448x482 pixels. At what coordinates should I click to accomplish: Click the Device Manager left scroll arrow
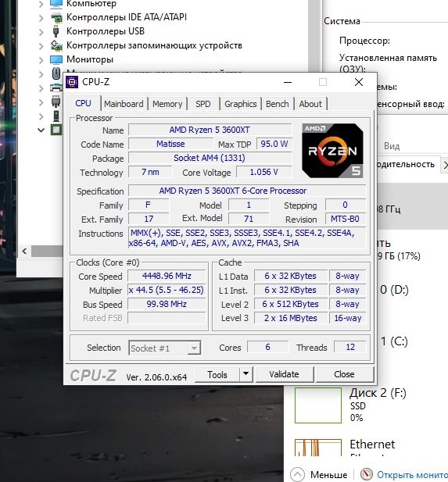tap(24, 251)
